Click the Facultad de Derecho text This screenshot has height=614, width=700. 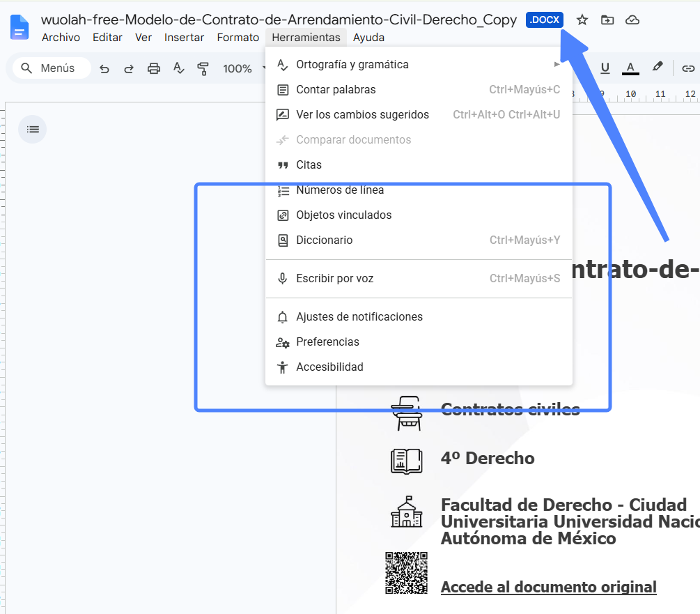coord(570,521)
